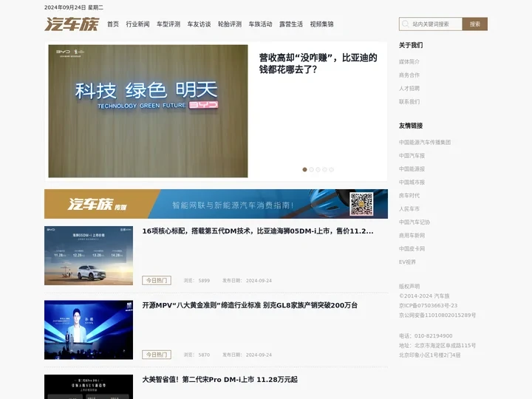Image resolution: width=532 pixels, height=399 pixels.
Task: Select the third carousel dot
Action: click(318, 170)
